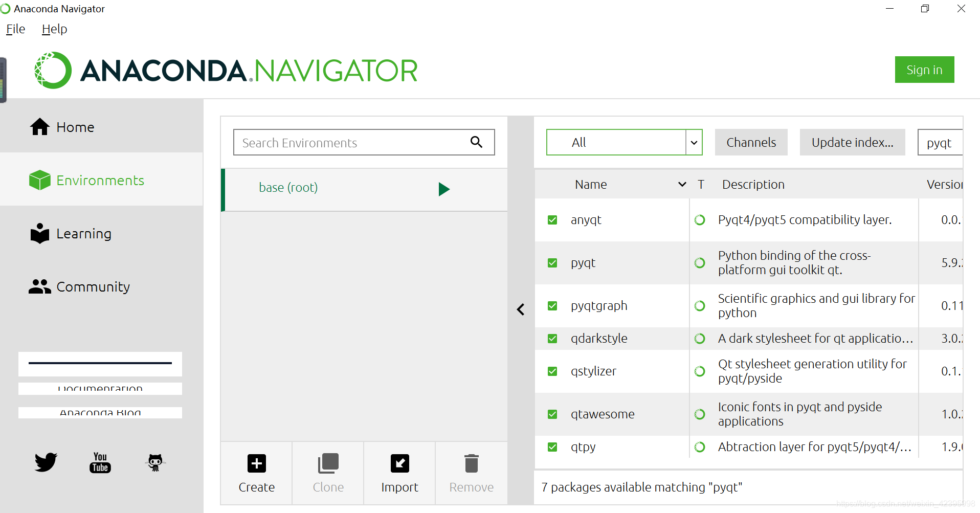Image resolution: width=980 pixels, height=513 pixels.
Task: Toggle the qtawesome package checkbox
Action: coord(552,414)
